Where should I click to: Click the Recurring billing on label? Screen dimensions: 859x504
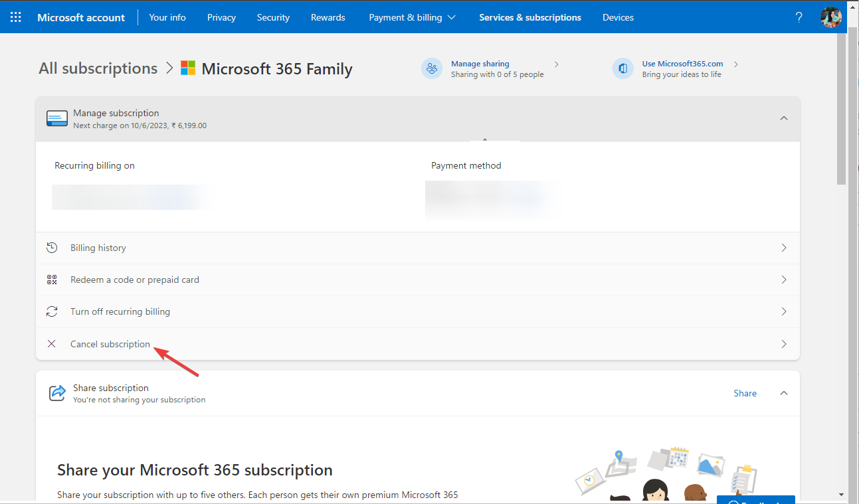[94, 165]
